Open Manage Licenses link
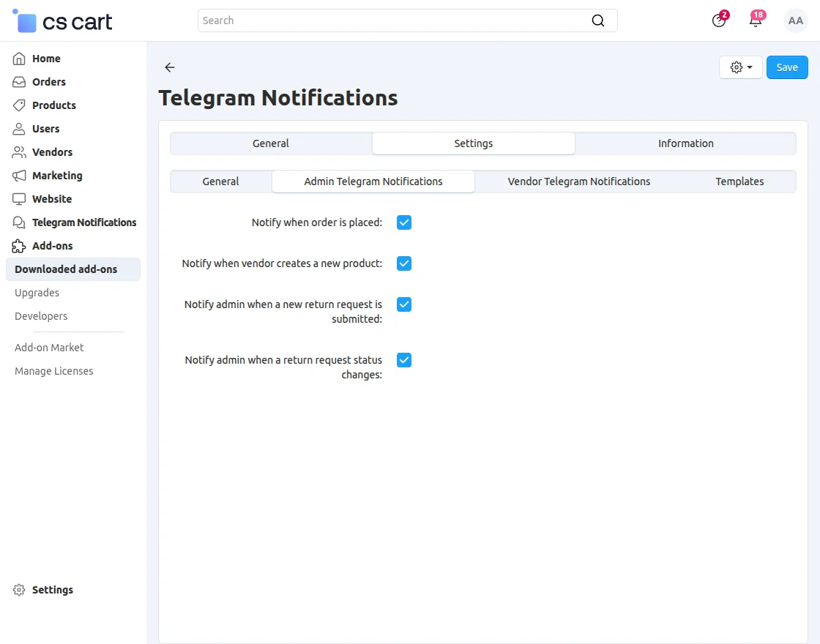Screen dimensions: 820x644 click(54, 371)
